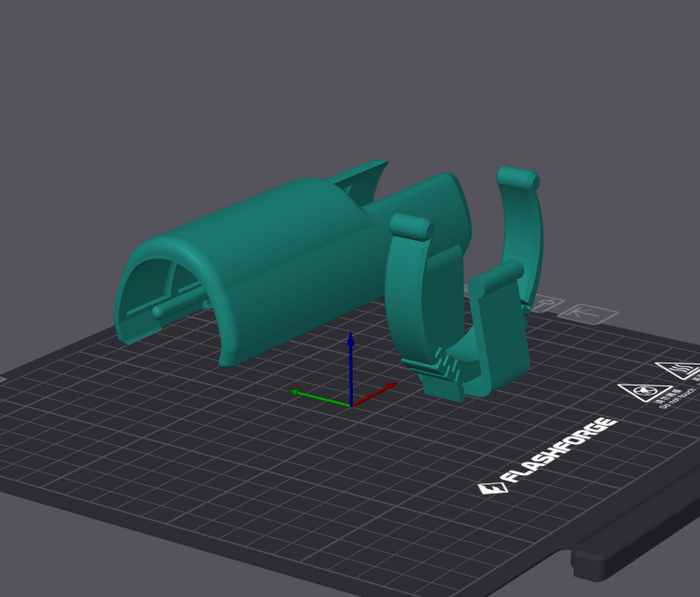
Task: Click the hot surface warning triangle
Action: (x=679, y=371)
